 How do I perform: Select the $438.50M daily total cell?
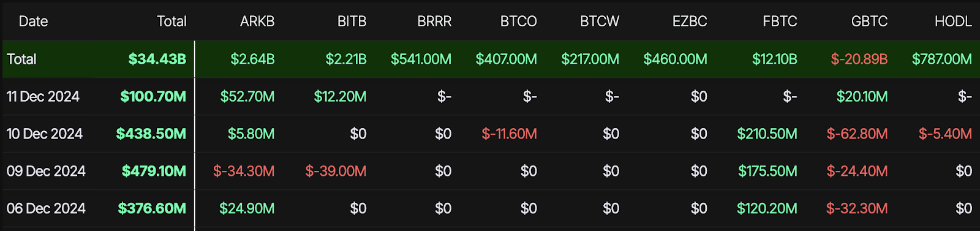click(x=151, y=134)
